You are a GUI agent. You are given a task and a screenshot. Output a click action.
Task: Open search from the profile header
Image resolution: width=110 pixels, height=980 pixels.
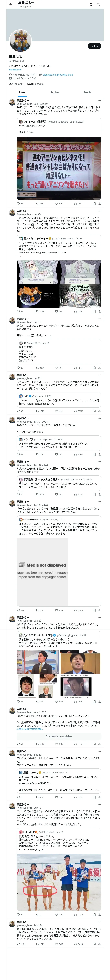[98, 5]
